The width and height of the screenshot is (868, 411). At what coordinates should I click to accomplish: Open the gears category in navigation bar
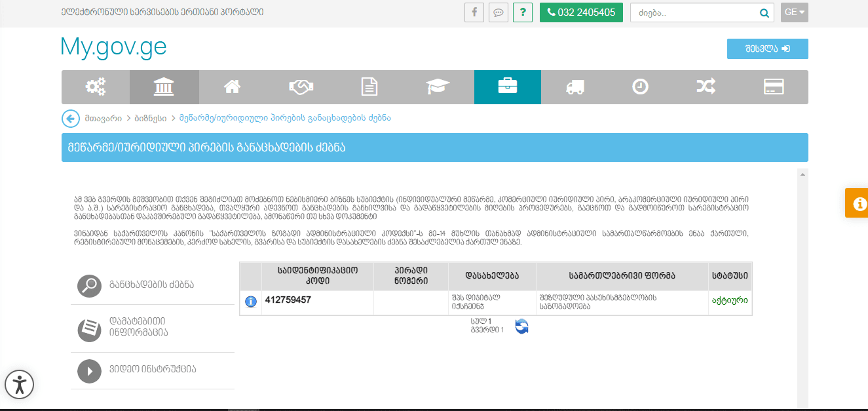point(96,87)
